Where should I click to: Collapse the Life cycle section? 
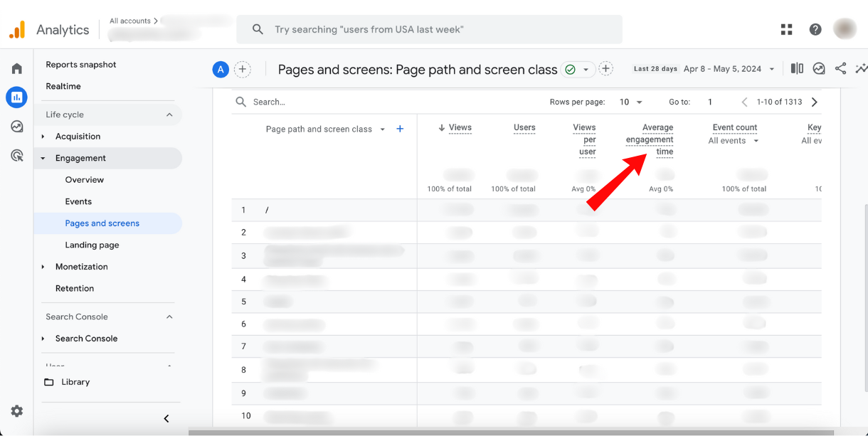pyautogui.click(x=169, y=115)
